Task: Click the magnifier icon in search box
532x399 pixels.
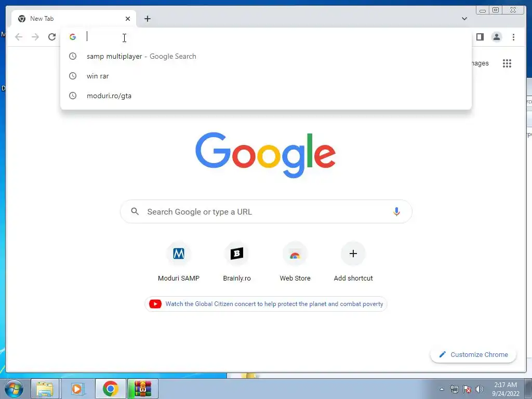Action: 135,211
